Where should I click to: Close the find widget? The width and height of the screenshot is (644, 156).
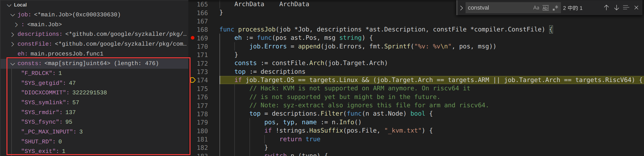pyautogui.click(x=636, y=8)
